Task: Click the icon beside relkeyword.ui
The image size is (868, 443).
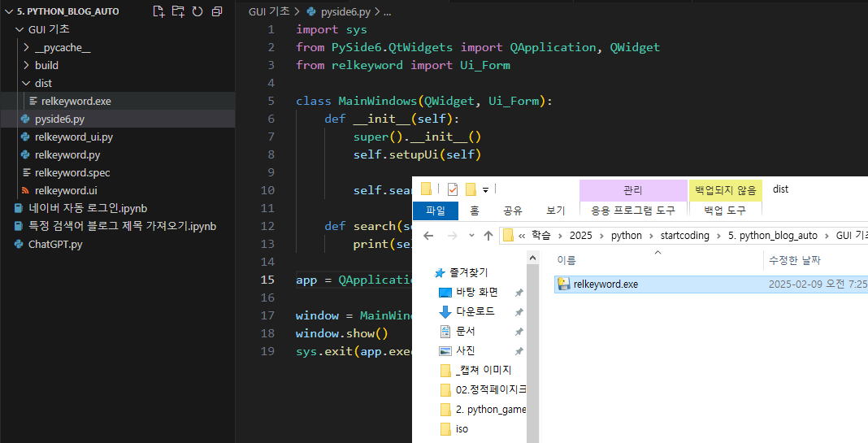Action: pos(25,190)
